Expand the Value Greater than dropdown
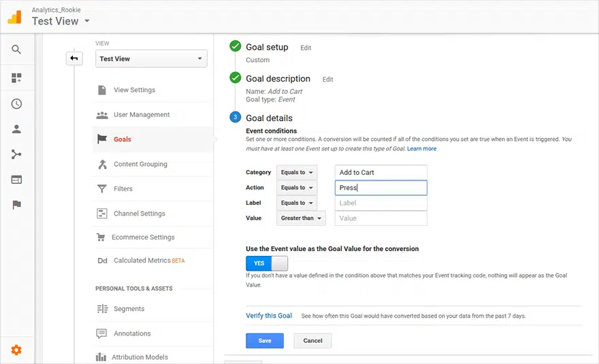This screenshot has width=599, height=364. (301, 218)
